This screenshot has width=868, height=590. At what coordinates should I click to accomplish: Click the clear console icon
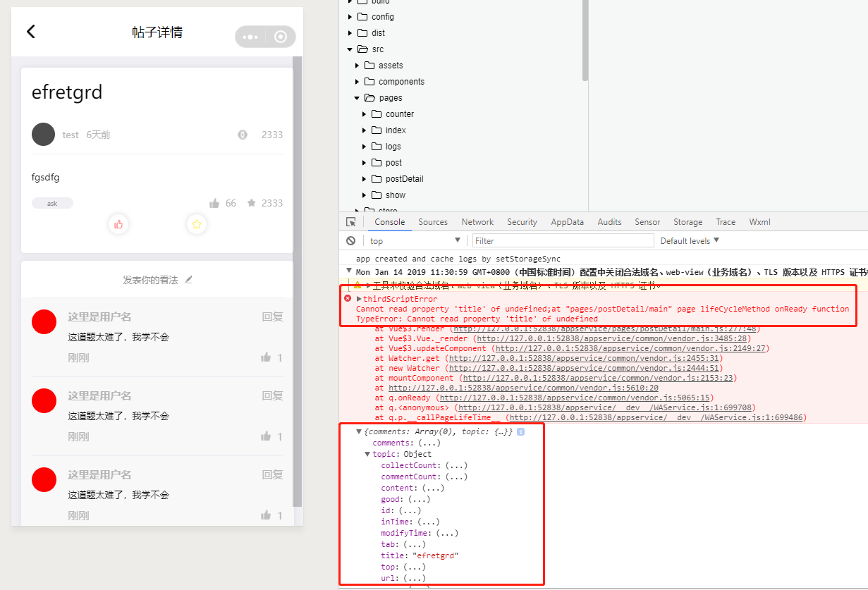pyautogui.click(x=350, y=240)
